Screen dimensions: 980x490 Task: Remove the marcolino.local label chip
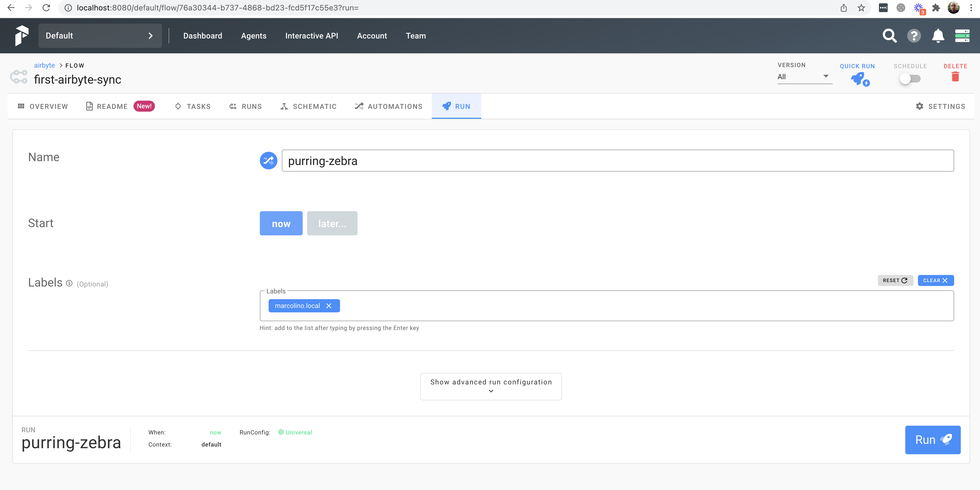click(329, 306)
